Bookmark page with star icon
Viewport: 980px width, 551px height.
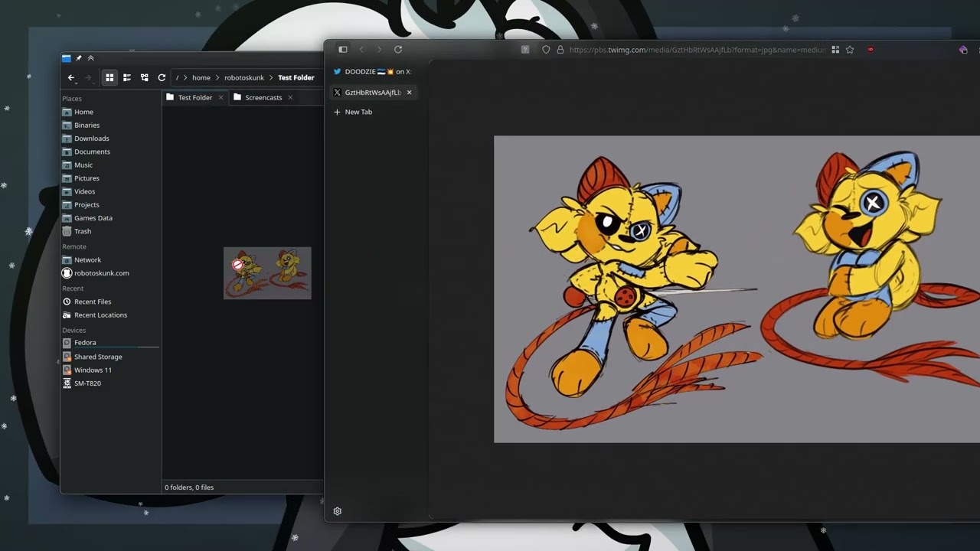tap(850, 50)
